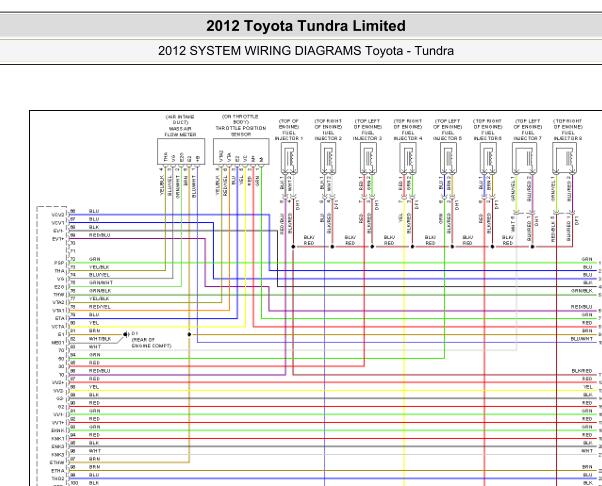Click the 'GRN/BLK' label at the right edge
This screenshot has height=486, width=602.
click(x=582, y=291)
